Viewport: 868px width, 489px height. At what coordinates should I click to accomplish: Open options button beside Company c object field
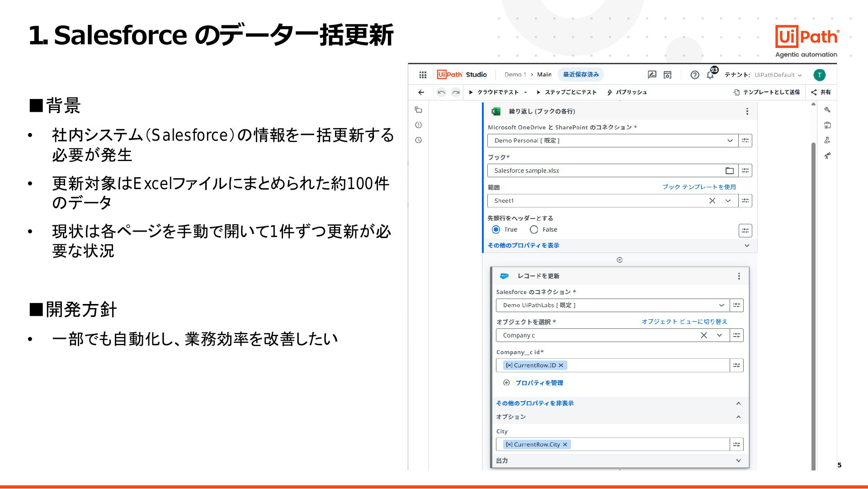(737, 335)
